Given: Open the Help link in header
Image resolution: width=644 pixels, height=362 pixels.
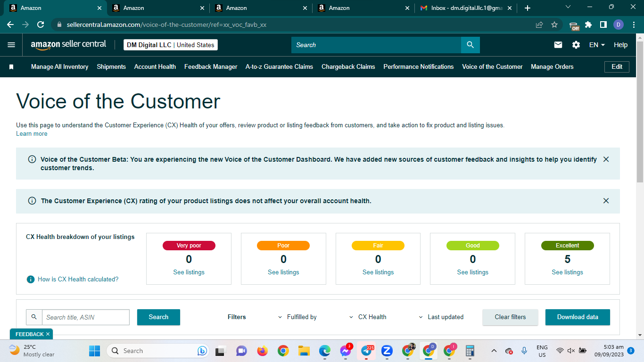Looking at the screenshot, I should 620,45.
